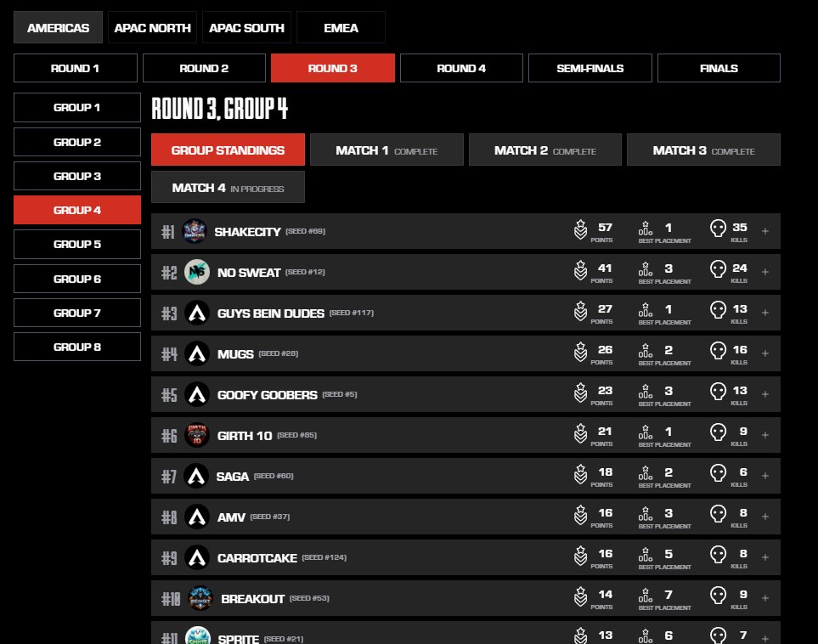This screenshot has height=644, width=818.
Task: Expand the Mugs row plus sign
Action: click(764, 353)
